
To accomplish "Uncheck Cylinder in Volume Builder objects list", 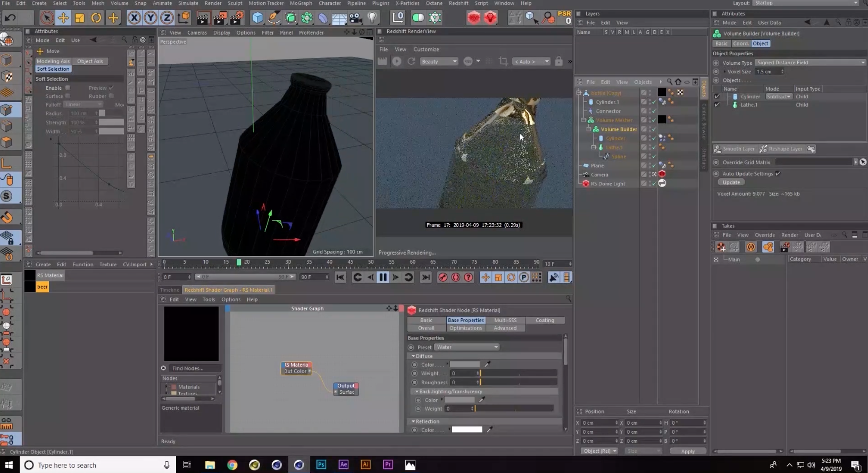I will point(717,97).
